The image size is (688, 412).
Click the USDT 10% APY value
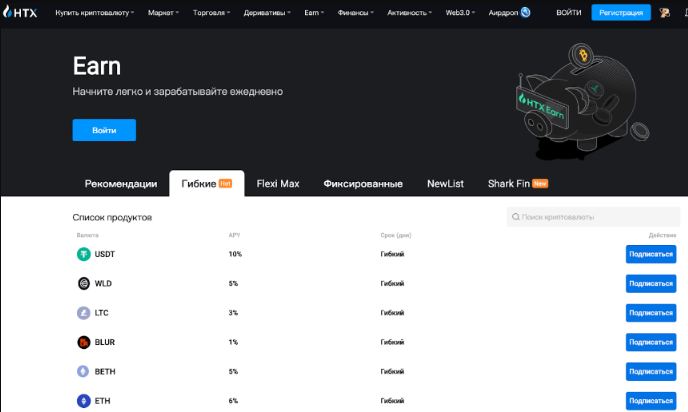click(x=235, y=254)
